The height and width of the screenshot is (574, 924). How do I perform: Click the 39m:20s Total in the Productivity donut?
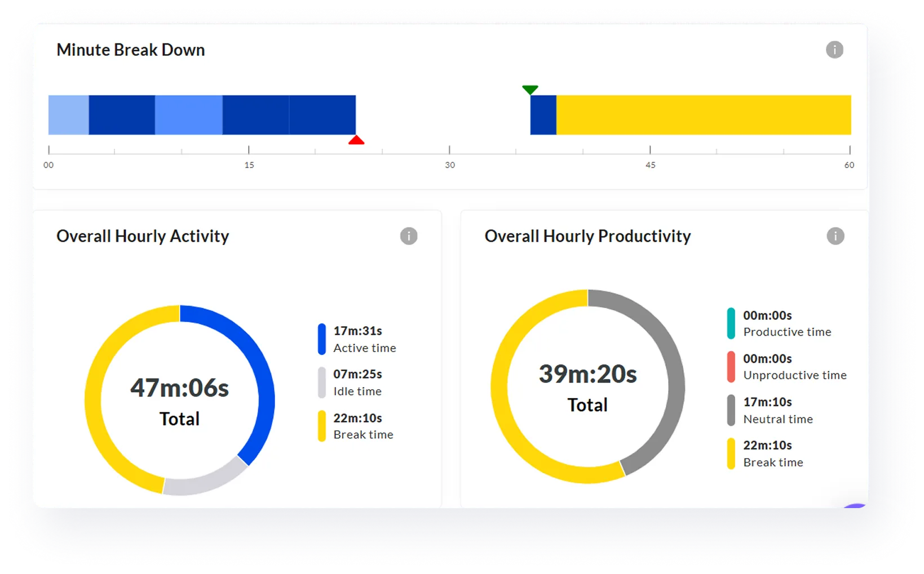586,373
